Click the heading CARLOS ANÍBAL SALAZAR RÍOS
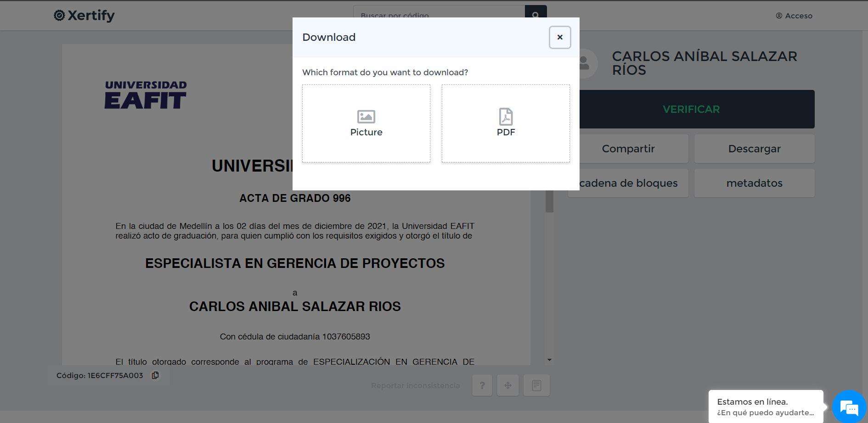868x423 pixels. 705,63
